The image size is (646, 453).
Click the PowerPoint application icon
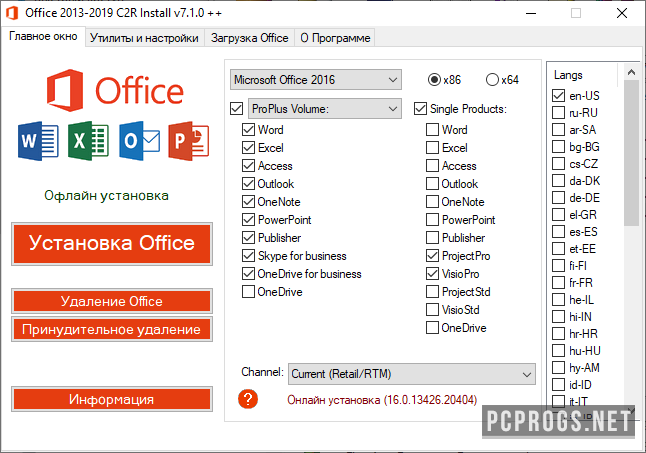189,141
